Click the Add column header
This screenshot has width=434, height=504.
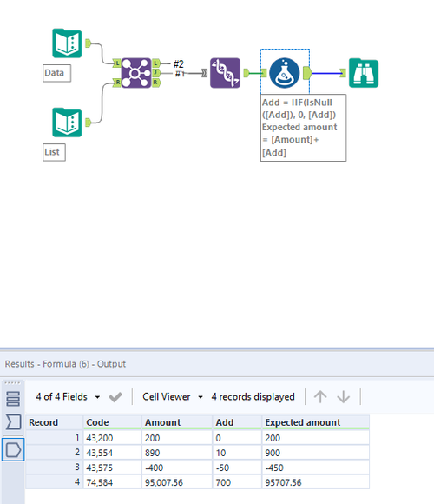[237, 422]
